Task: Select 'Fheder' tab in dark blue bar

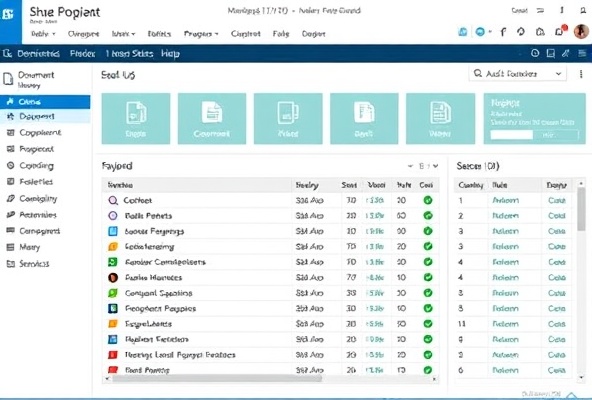Action: click(82, 54)
